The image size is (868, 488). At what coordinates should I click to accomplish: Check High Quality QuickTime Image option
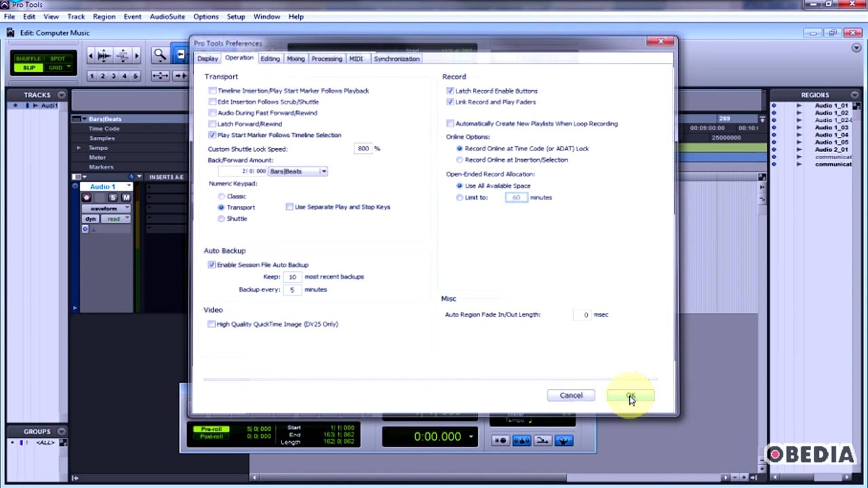tap(212, 324)
